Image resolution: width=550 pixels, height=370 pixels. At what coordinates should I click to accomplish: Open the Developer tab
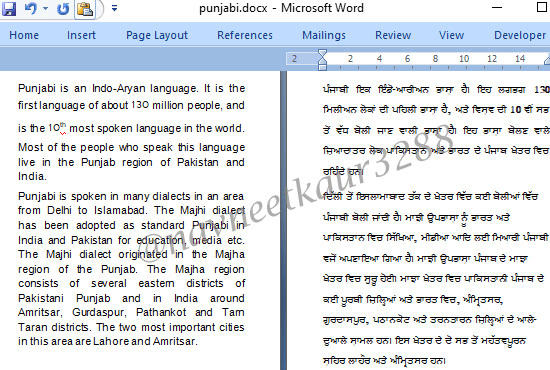(520, 35)
